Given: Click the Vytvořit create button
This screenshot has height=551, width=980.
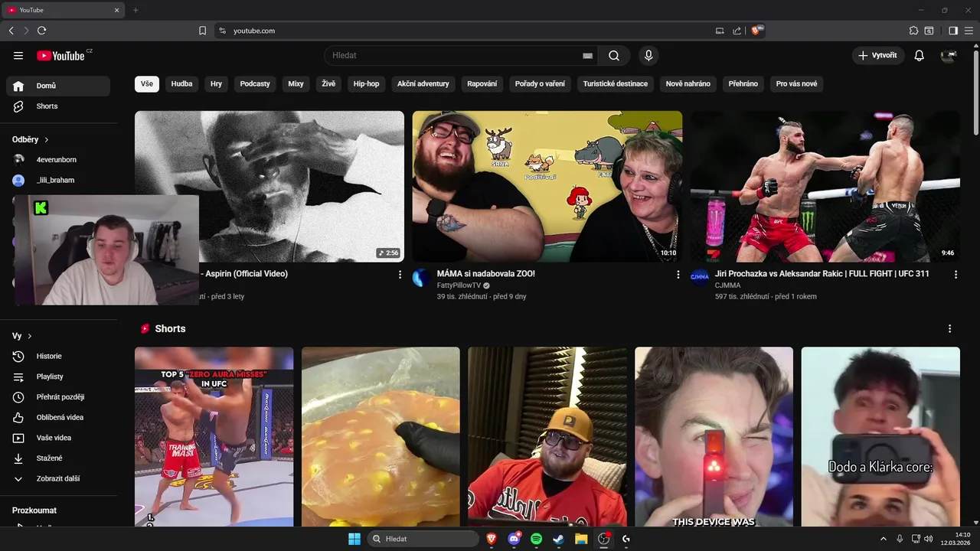Looking at the screenshot, I should point(878,55).
